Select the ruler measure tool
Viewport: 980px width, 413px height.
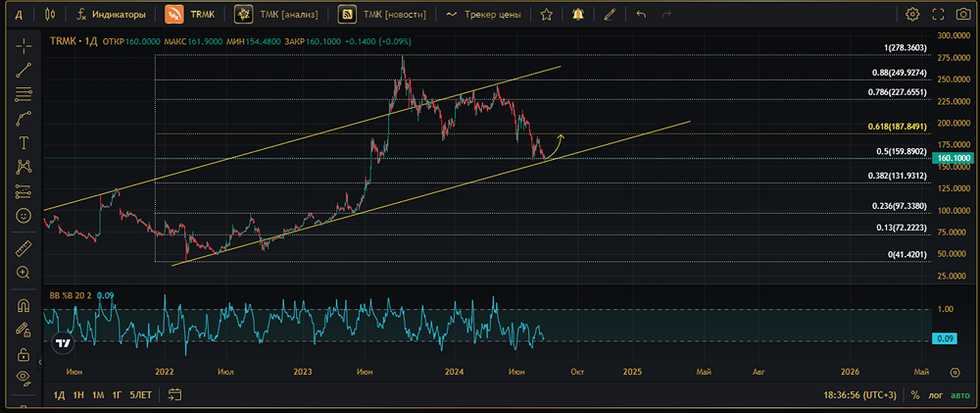coord(24,248)
